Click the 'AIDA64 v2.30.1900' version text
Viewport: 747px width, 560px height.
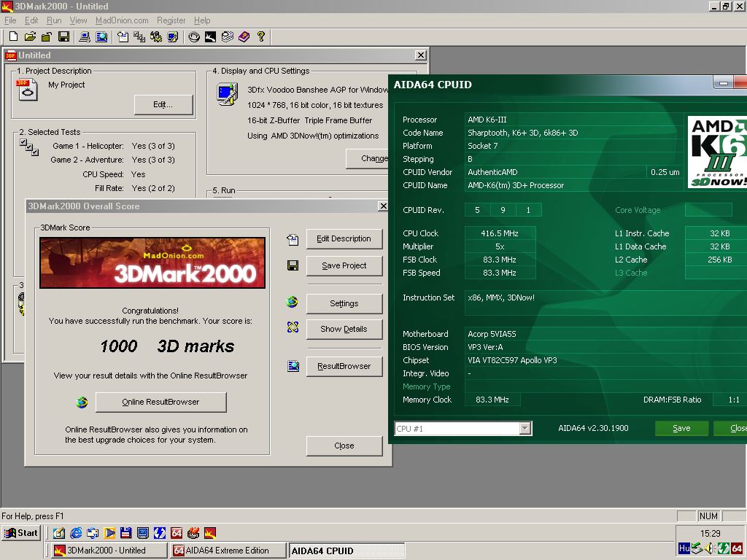click(593, 428)
